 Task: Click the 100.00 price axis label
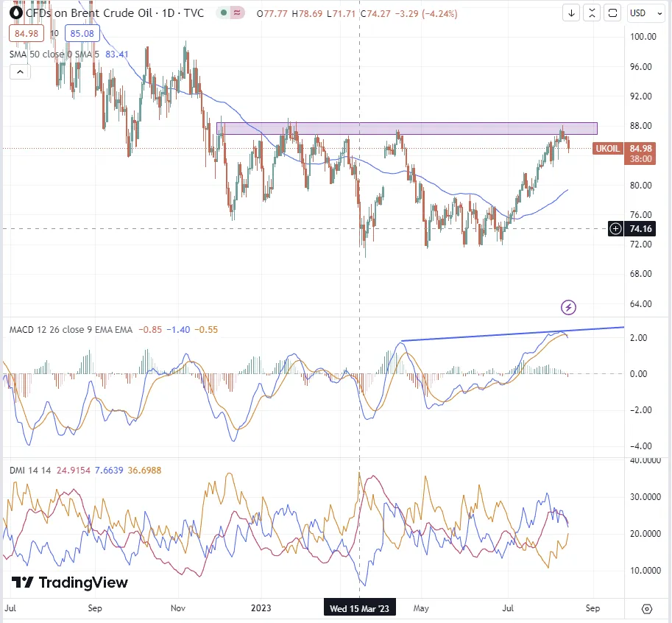coord(643,36)
